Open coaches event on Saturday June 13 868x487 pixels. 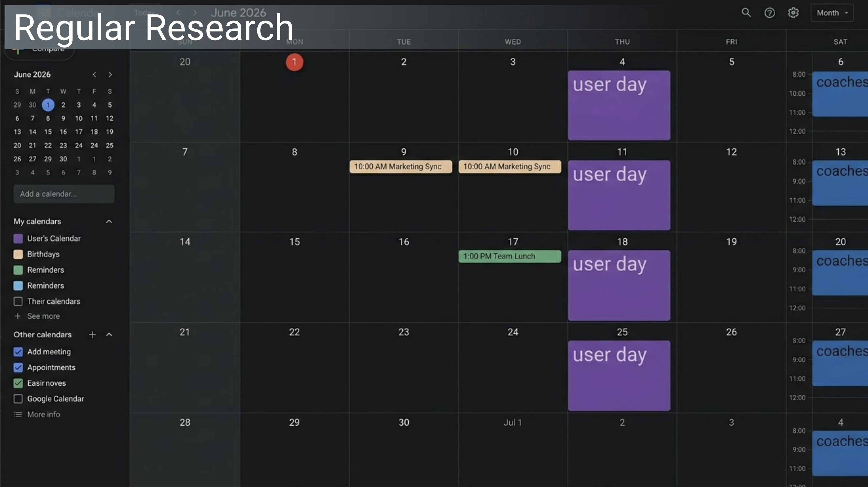pos(840,183)
